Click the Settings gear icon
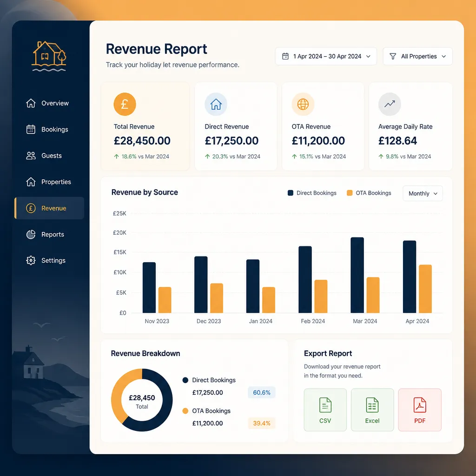476x476 pixels. pyautogui.click(x=31, y=260)
